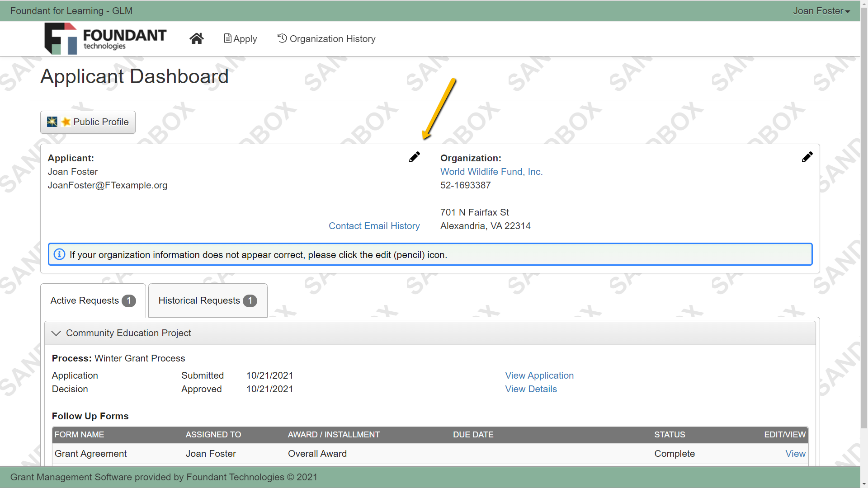
Task: Open Organization History
Action: [326, 39]
